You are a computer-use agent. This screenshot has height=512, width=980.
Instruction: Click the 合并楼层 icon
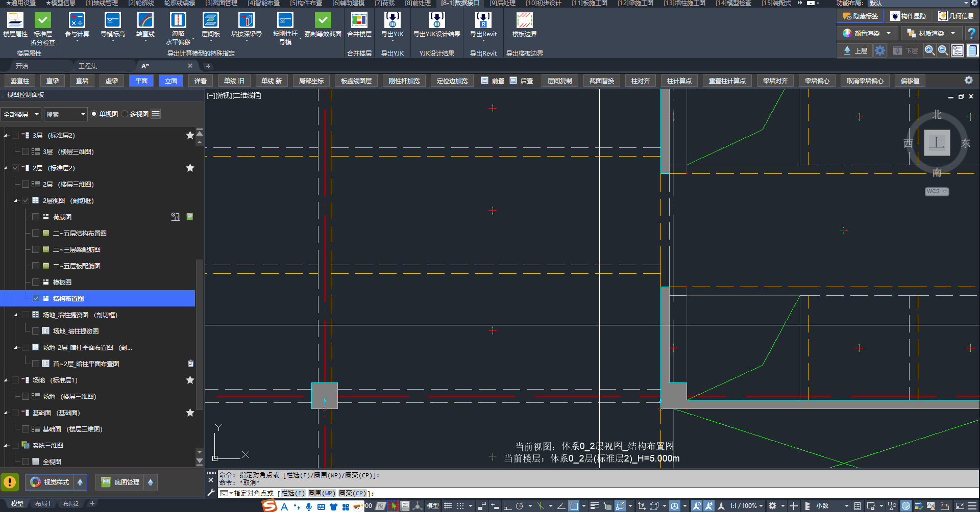[359, 20]
